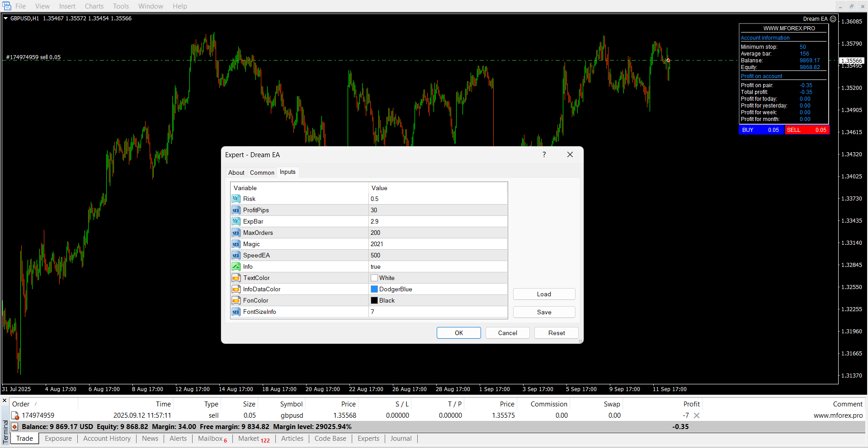The height and width of the screenshot is (448, 868).
Task: Click the MetaTrader application icon in menu bar
Action: [7, 6]
